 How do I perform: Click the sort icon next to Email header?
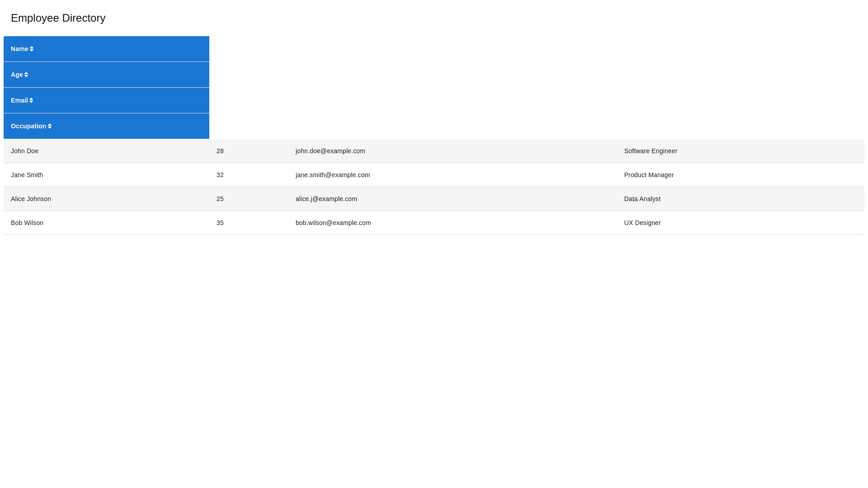31,100
